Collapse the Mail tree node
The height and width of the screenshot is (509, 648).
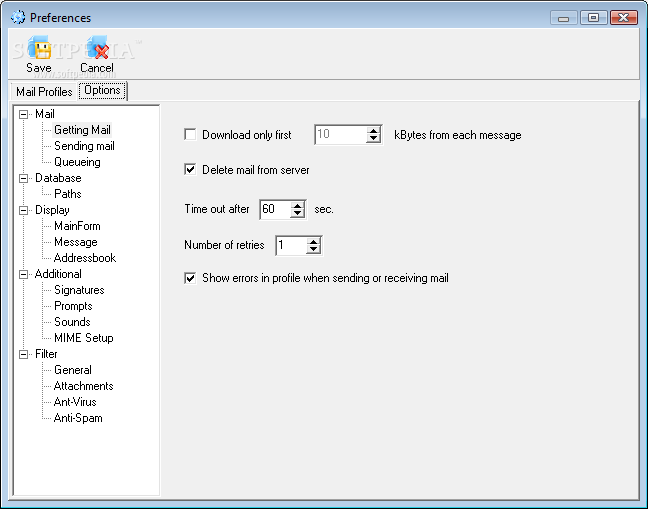(24, 114)
